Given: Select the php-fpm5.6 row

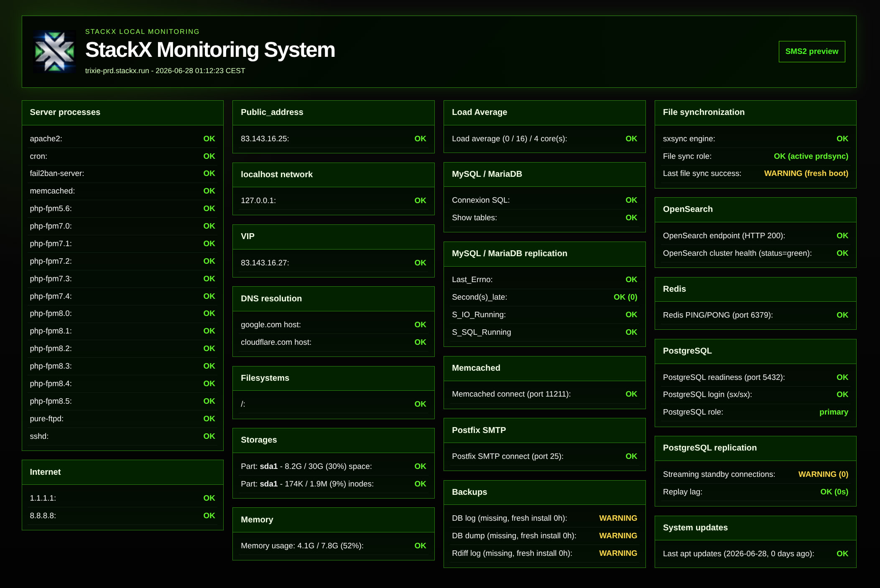Looking at the screenshot, I should coord(122,209).
